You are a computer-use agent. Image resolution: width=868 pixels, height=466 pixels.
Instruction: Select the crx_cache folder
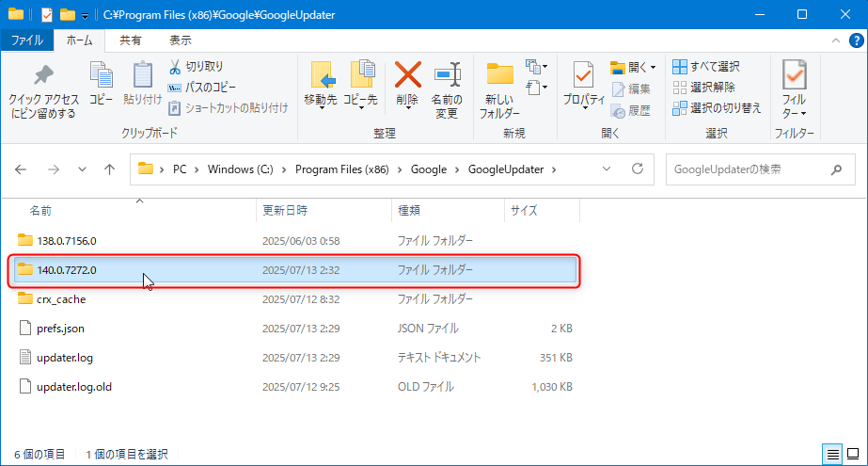click(295, 299)
